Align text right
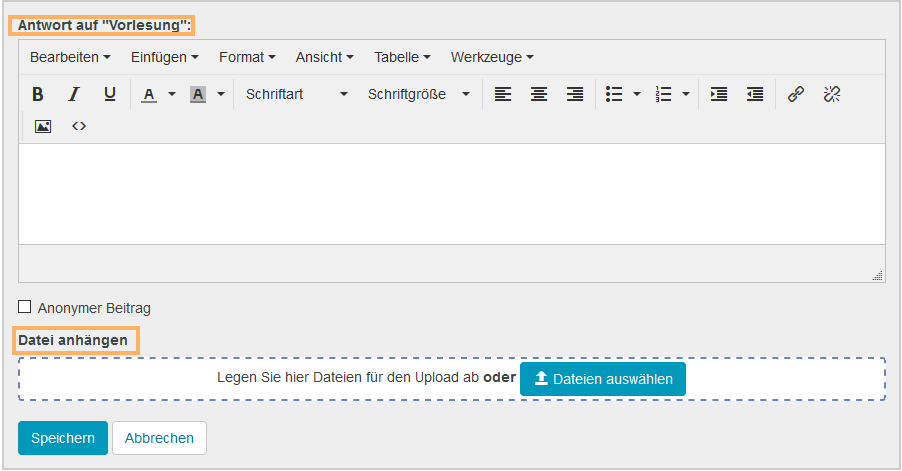The width and height of the screenshot is (902, 471). coord(575,94)
